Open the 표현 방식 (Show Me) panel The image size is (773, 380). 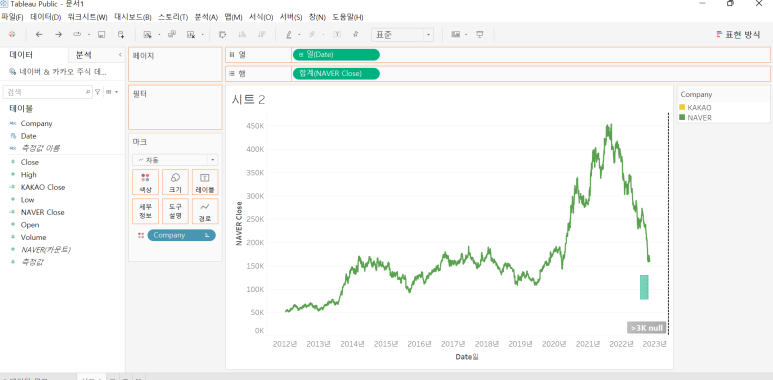pos(738,35)
